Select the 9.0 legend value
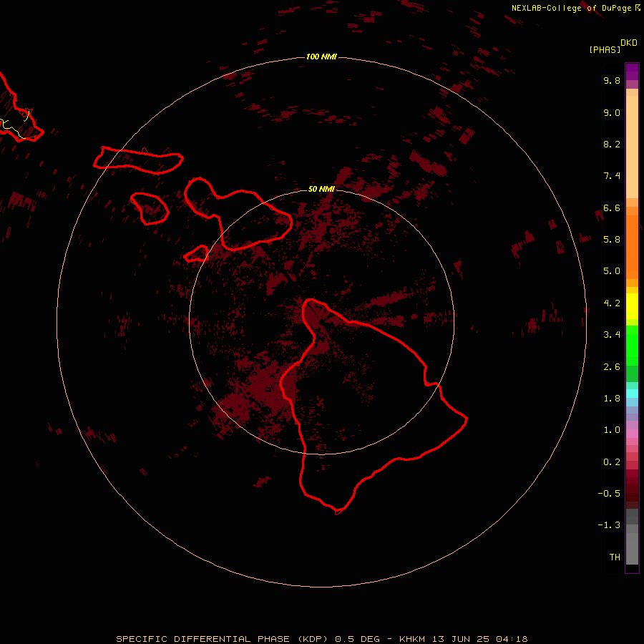 (x=612, y=112)
